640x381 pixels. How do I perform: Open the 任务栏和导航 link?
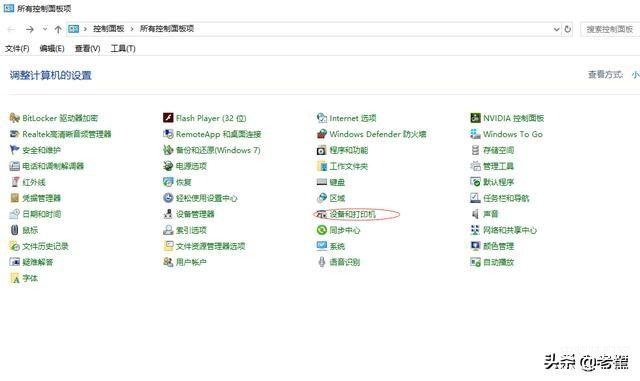[506, 198]
